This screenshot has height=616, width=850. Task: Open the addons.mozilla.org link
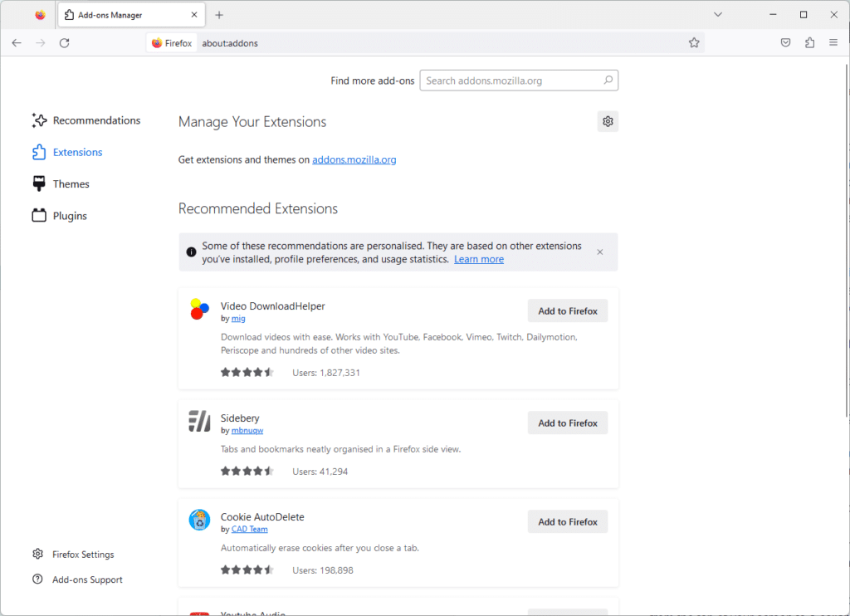[x=354, y=160]
